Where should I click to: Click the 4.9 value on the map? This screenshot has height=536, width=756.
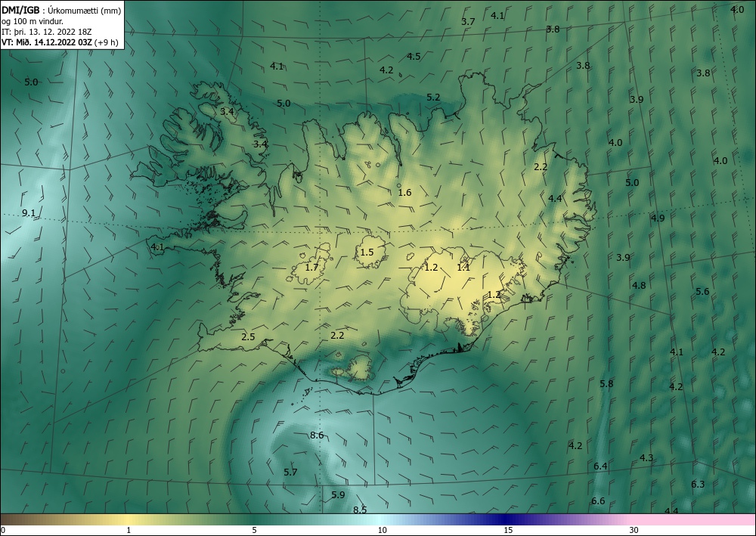(658, 218)
